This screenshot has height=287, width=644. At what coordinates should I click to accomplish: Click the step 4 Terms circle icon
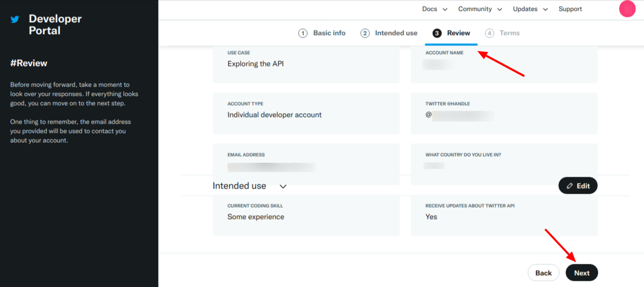tap(489, 33)
